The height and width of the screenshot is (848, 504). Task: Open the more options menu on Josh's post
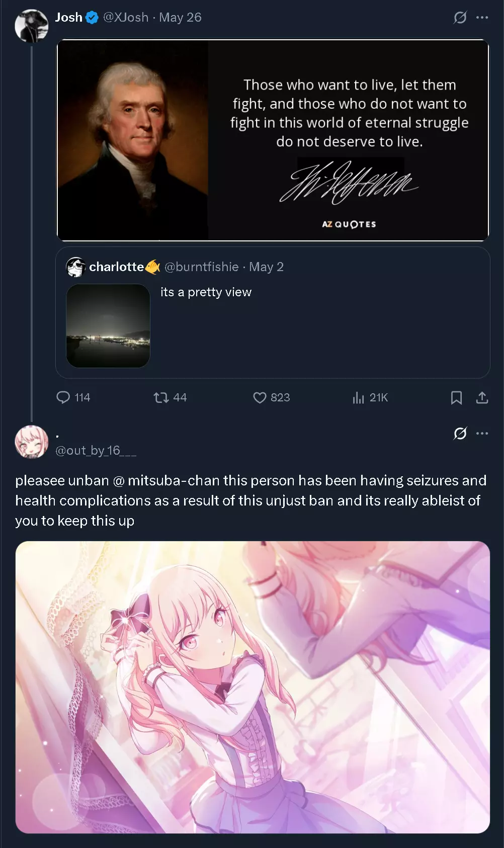coord(482,18)
